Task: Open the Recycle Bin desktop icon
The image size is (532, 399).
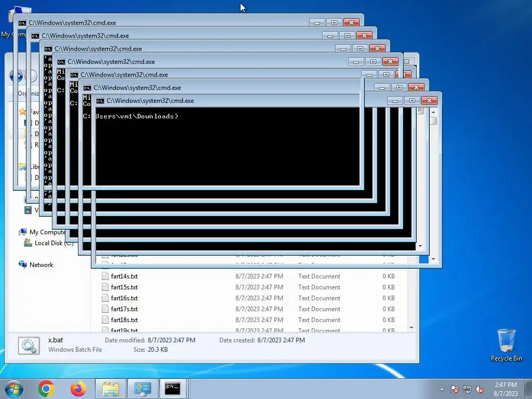Action: pyautogui.click(x=506, y=345)
